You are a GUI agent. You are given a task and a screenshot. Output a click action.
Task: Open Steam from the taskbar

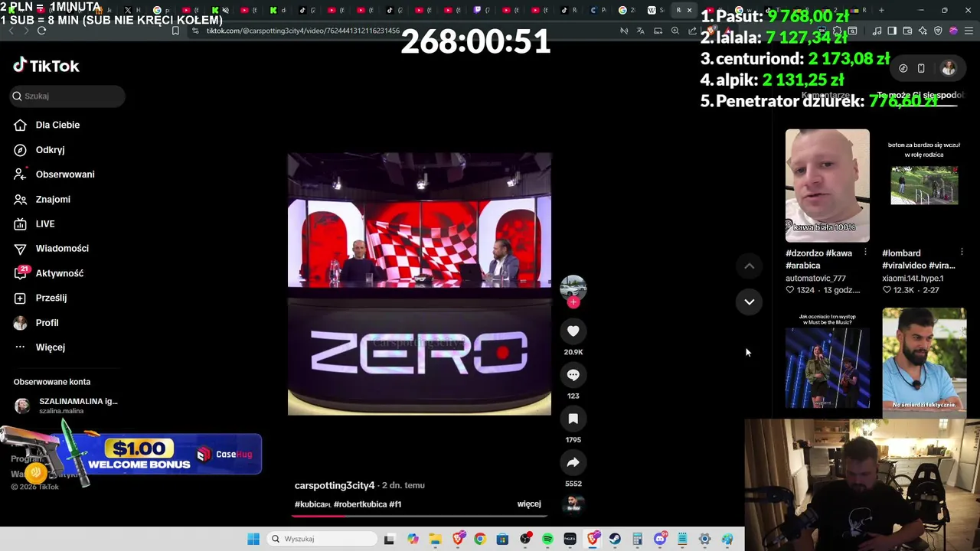[x=615, y=539]
